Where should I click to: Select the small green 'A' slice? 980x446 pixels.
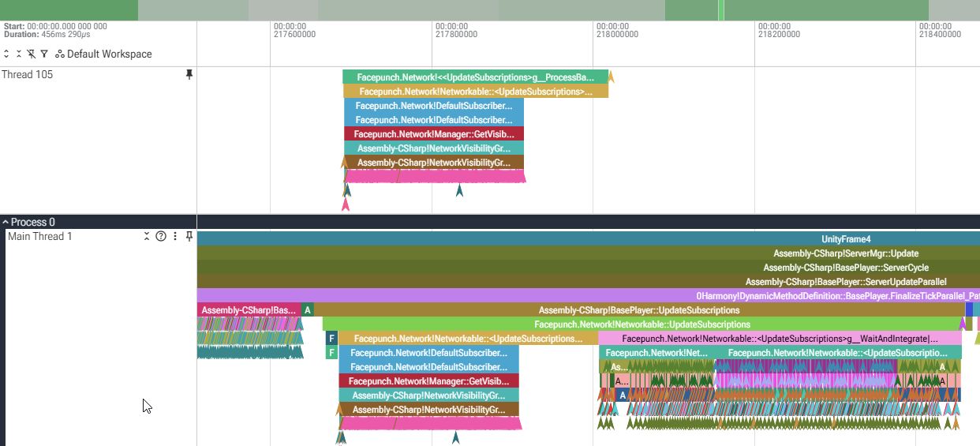(308, 310)
